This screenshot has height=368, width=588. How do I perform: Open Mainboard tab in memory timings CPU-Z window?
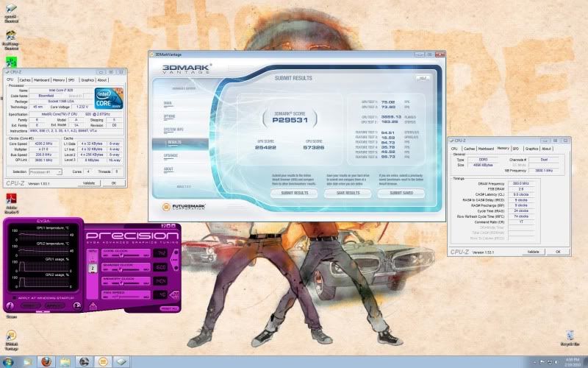(x=486, y=149)
